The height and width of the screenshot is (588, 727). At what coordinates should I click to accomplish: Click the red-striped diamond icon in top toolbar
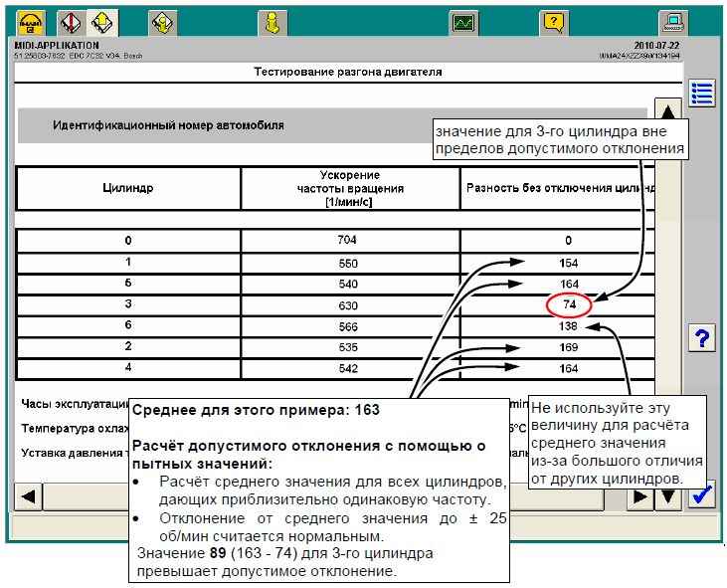pyautogui.click(x=71, y=23)
